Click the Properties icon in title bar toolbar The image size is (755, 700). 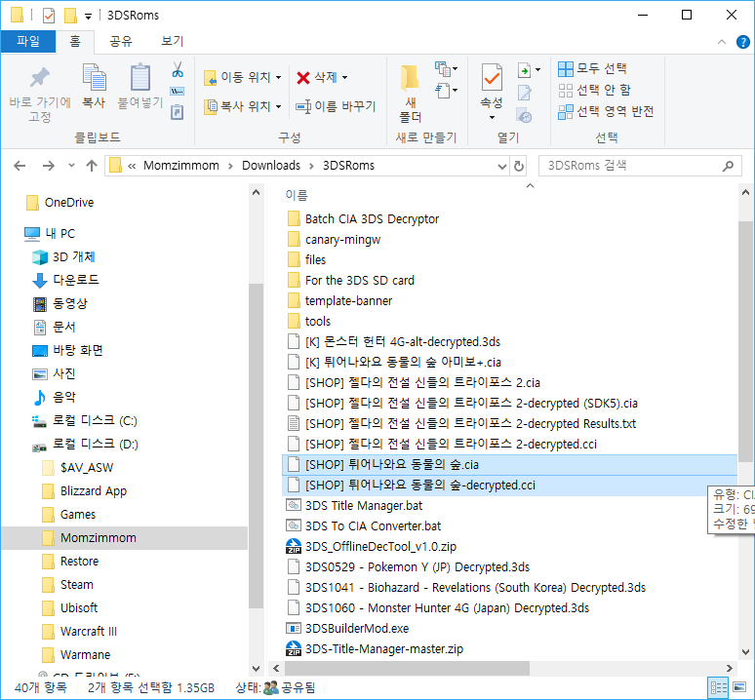click(x=49, y=16)
